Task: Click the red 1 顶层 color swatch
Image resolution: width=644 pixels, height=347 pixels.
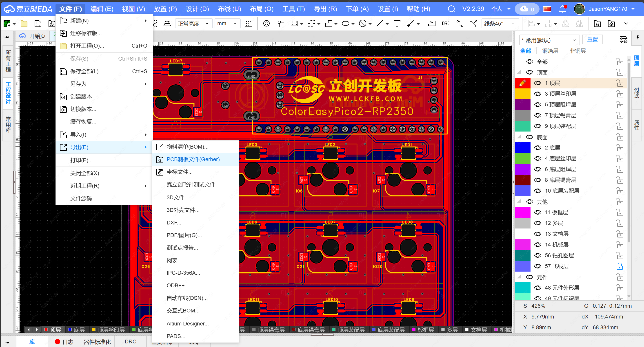Action: 522,83
